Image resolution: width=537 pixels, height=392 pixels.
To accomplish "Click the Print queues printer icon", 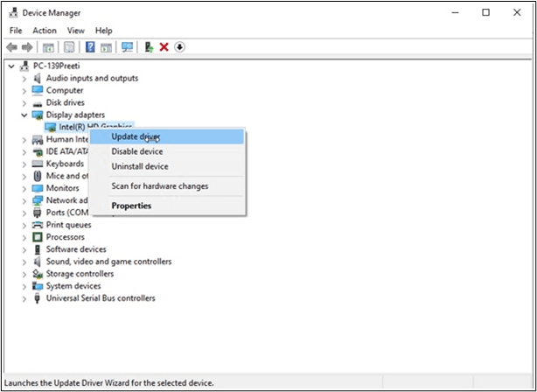I will [x=38, y=225].
